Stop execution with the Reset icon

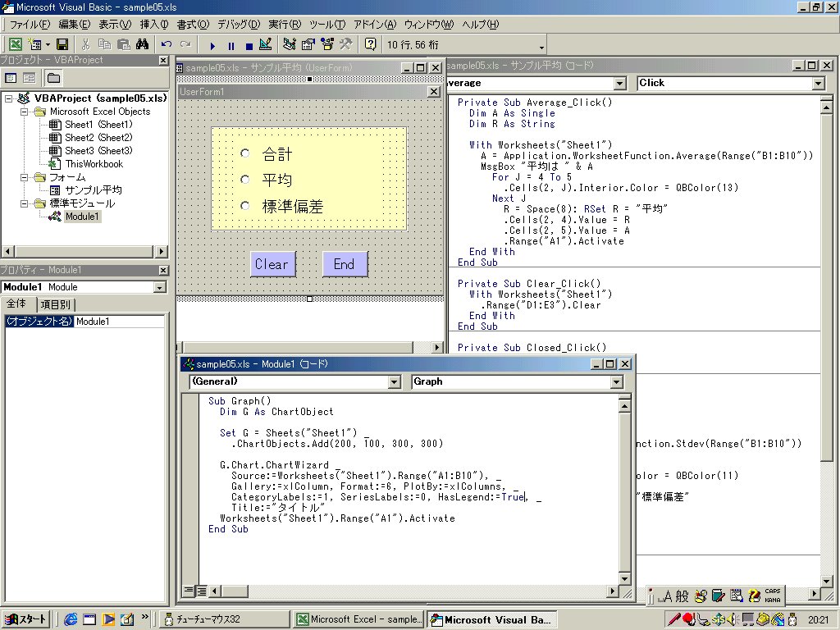pyautogui.click(x=248, y=45)
